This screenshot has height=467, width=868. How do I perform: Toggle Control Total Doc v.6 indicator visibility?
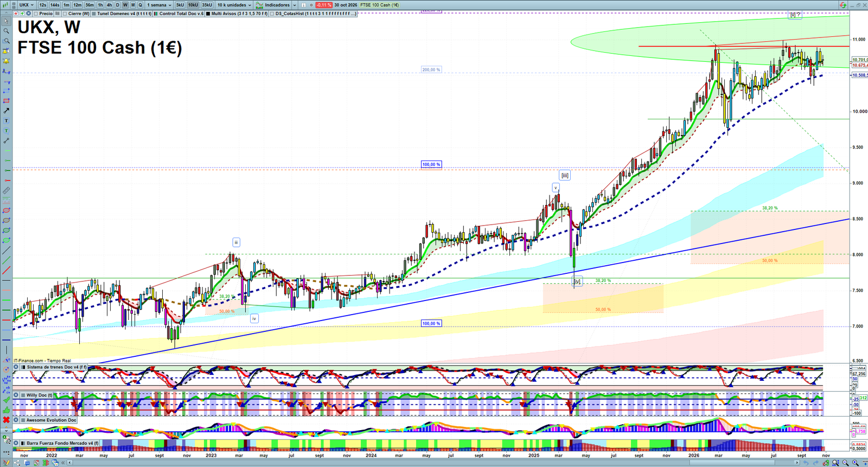click(156, 14)
